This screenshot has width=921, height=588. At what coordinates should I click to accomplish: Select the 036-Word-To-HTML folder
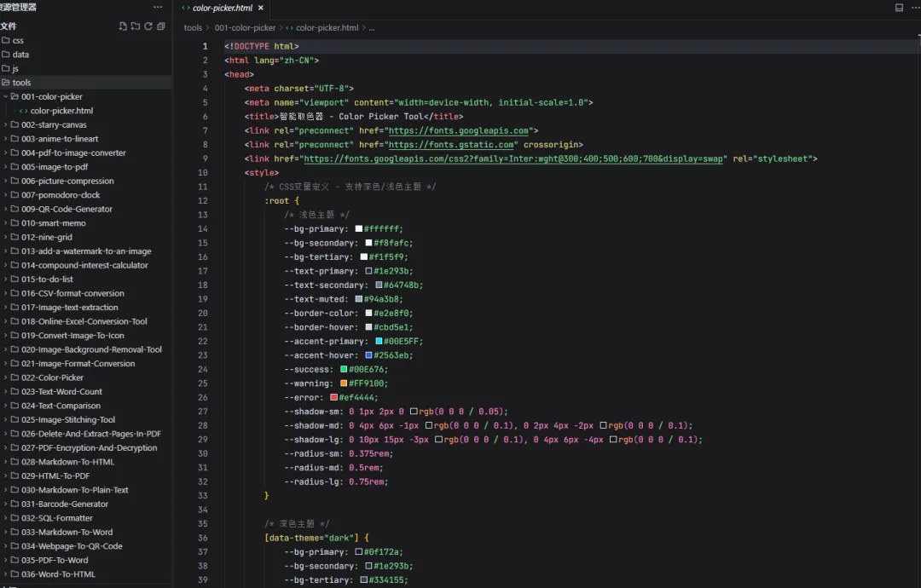[86, 574]
